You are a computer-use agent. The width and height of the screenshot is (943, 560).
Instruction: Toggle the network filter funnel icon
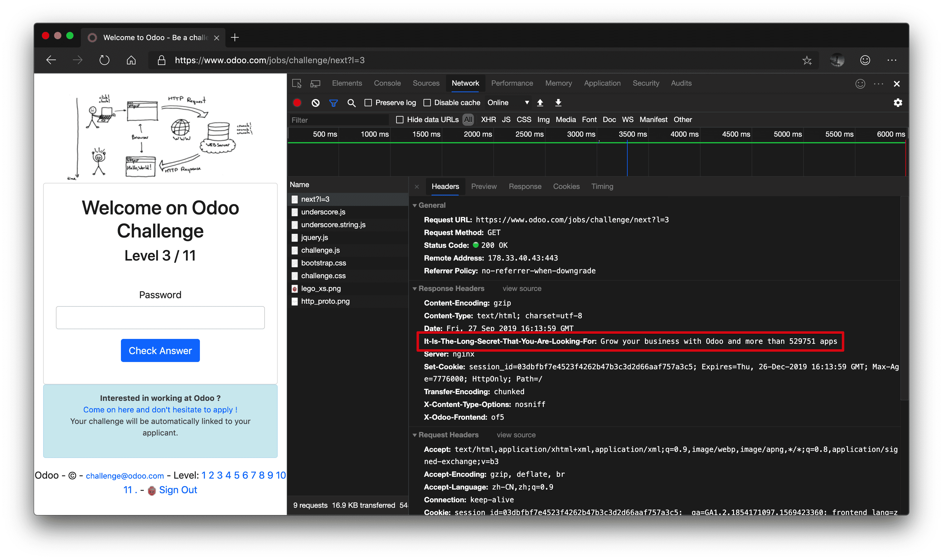pos(333,103)
